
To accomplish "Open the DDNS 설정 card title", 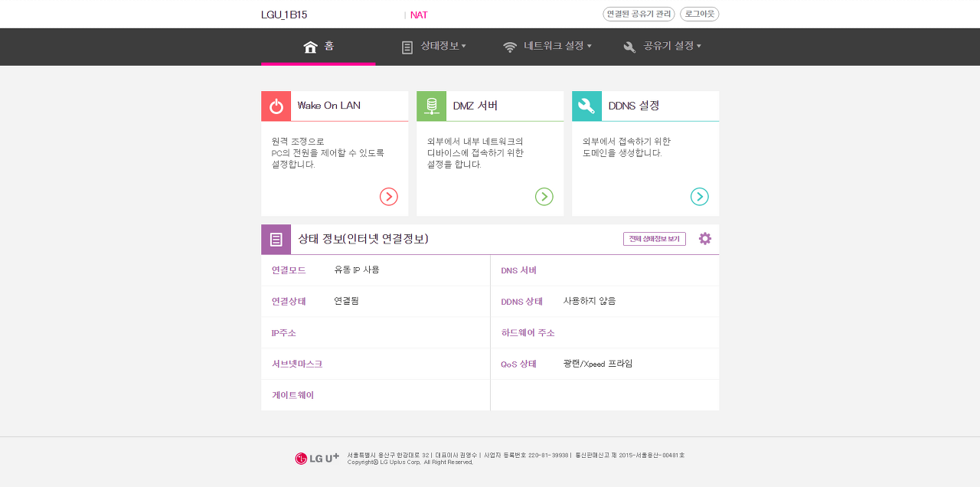I will [634, 106].
